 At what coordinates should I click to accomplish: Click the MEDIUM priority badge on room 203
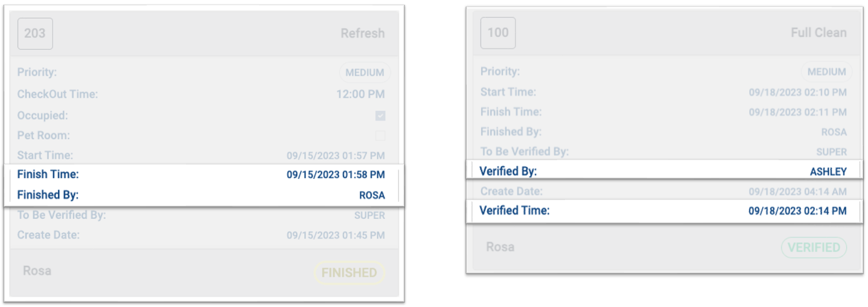pos(365,73)
